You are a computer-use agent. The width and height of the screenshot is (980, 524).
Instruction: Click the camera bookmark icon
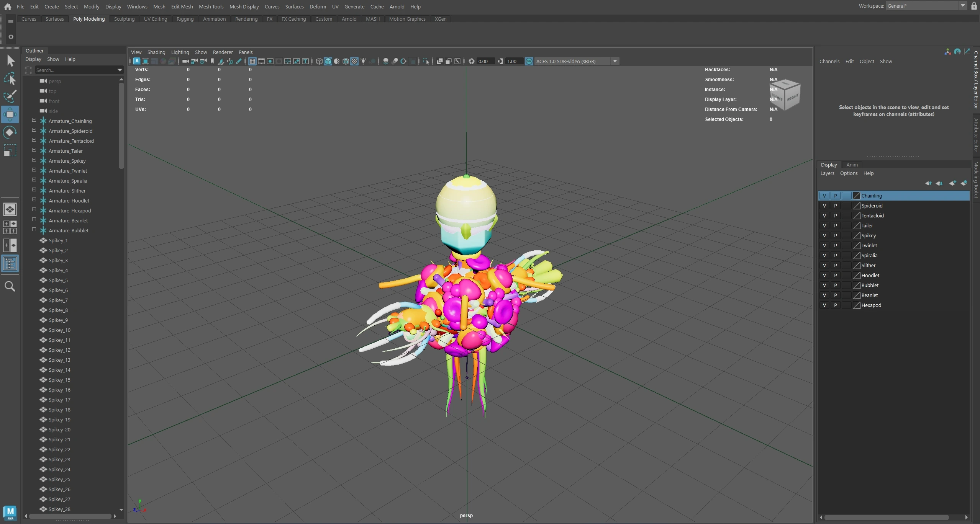coord(212,61)
